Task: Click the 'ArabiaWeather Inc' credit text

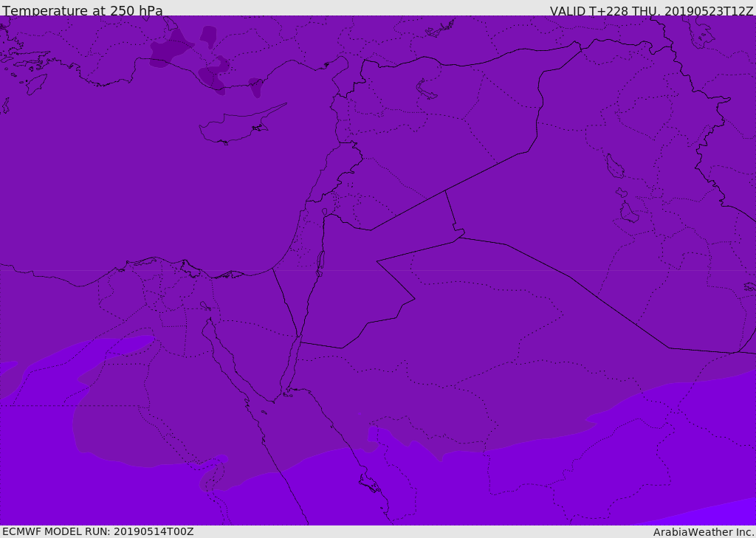Action: pos(703,532)
